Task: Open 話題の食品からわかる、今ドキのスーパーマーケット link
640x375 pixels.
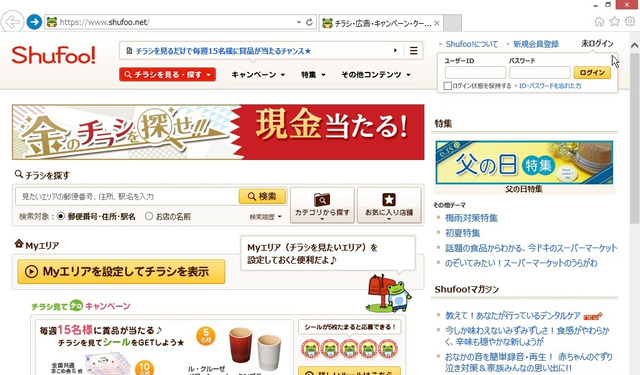Action: (531, 248)
